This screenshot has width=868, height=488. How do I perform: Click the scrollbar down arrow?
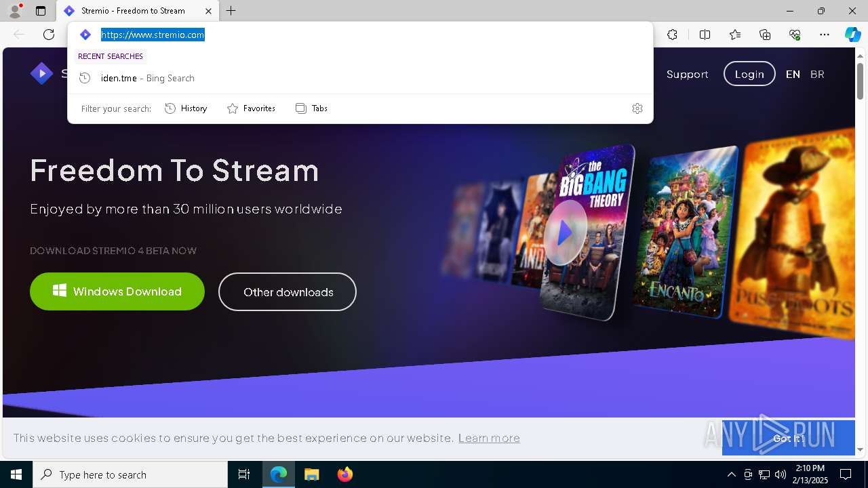(861, 449)
